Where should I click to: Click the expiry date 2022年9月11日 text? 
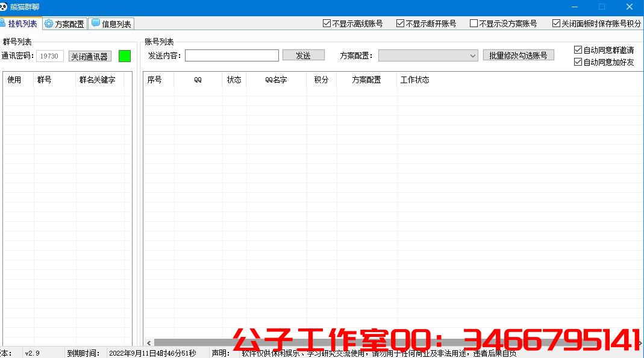[152, 353]
